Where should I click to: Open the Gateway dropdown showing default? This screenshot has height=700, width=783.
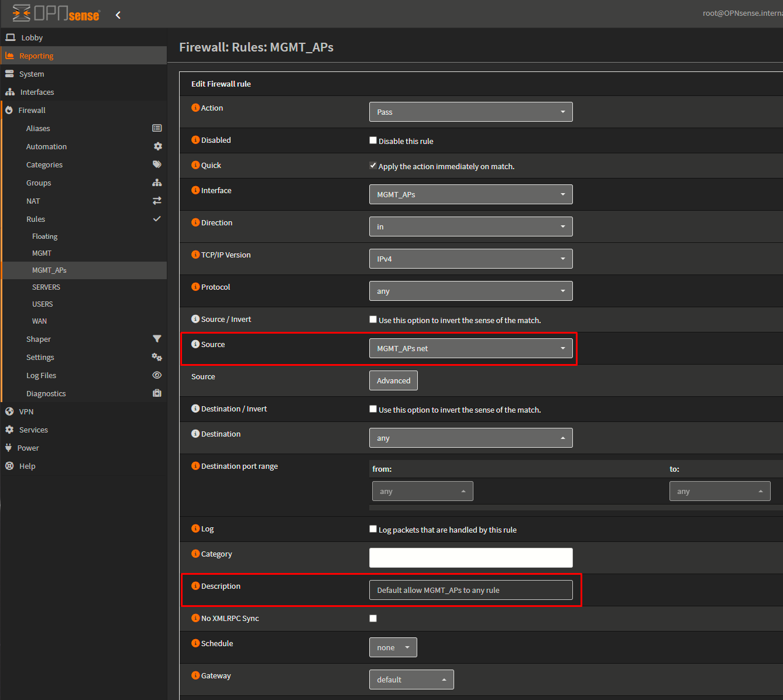coord(411,680)
